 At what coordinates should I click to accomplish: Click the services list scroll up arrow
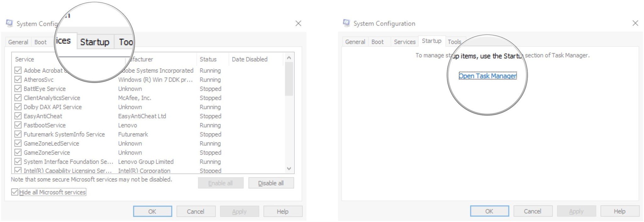point(289,58)
